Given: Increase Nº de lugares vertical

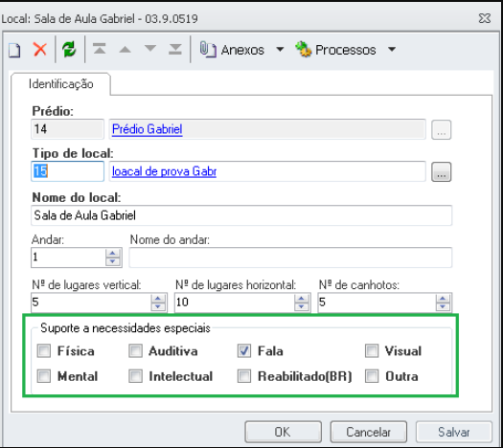Looking at the screenshot, I should point(158,299).
